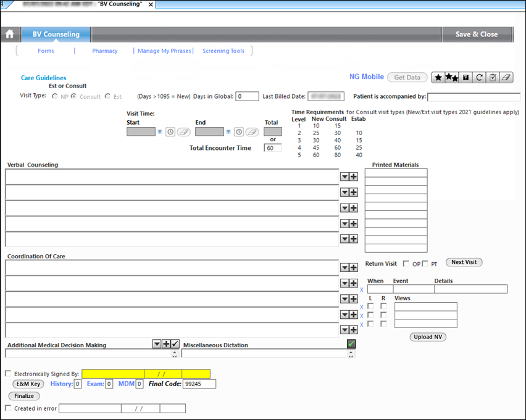The width and height of the screenshot is (526, 420).
Task: Check the R box in first Views row
Action: (x=383, y=306)
